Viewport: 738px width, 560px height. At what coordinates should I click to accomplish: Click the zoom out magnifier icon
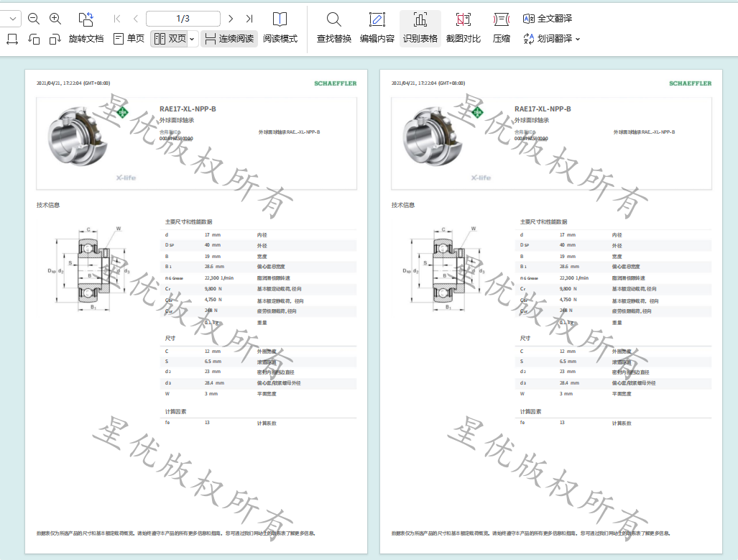[x=34, y=19]
